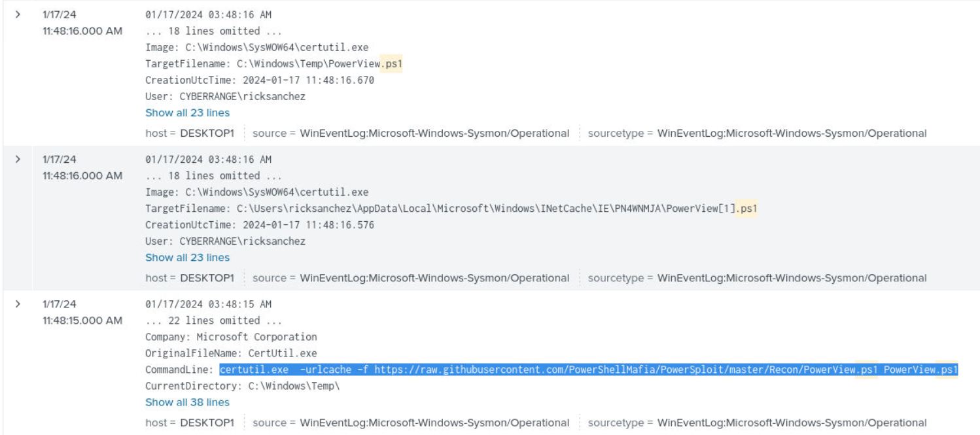
Task: Click sourcetype value of the INetCache event
Action: coord(792,278)
